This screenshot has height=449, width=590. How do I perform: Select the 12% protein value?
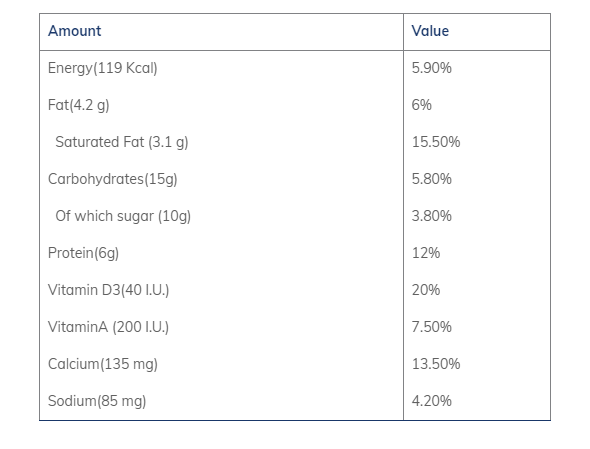pos(426,253)
